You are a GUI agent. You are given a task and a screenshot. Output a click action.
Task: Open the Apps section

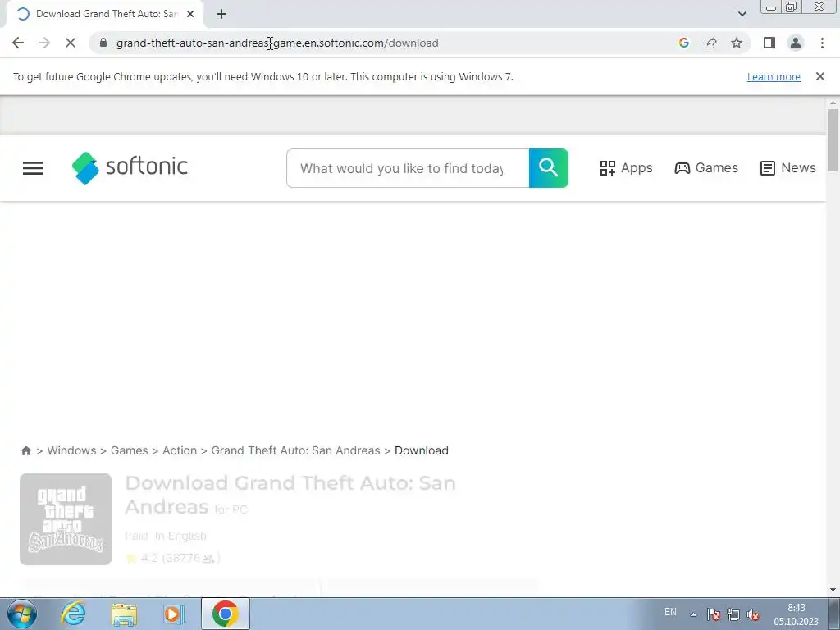(x=626, y=168)
